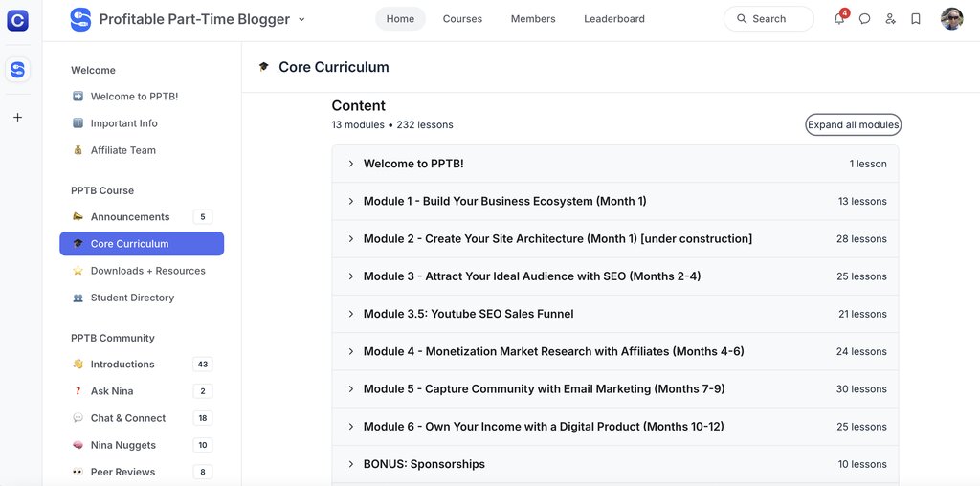Screen dimensions: 980x486
Task: Click the info icon beside Important Info
Action: 78,123
